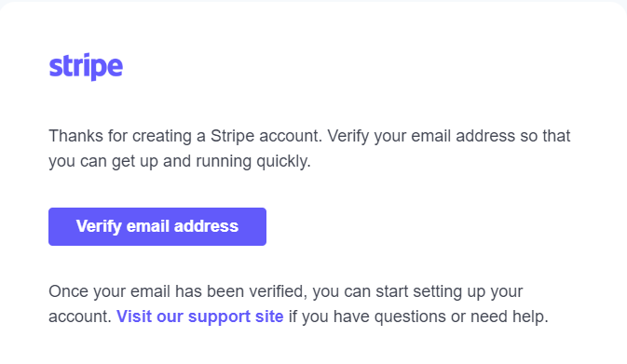Open the Visit our support site link
The height and width of the screenshot is (364, 627).
tap(200, 317)
